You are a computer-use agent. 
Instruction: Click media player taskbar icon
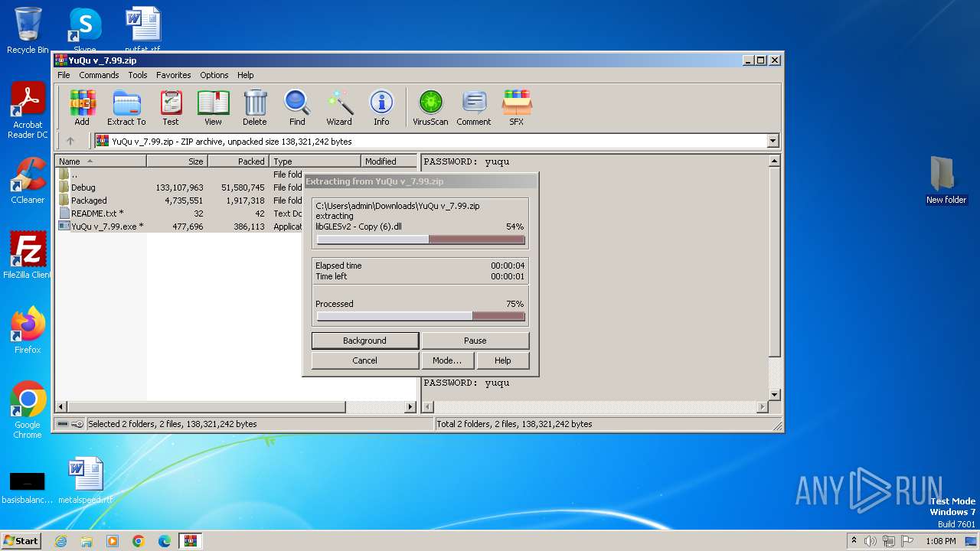[x=113, y=541]
